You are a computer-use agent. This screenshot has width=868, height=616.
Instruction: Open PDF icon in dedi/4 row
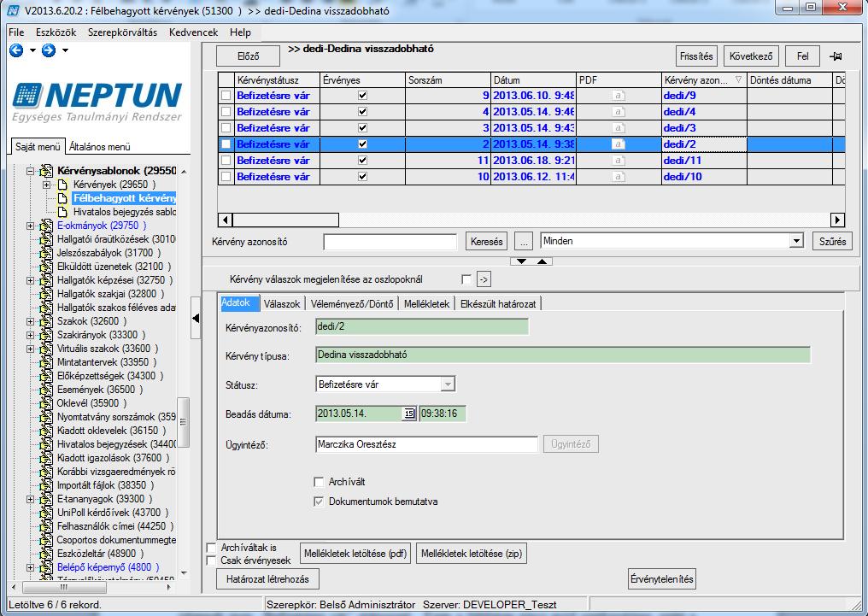tap(619, 112)
